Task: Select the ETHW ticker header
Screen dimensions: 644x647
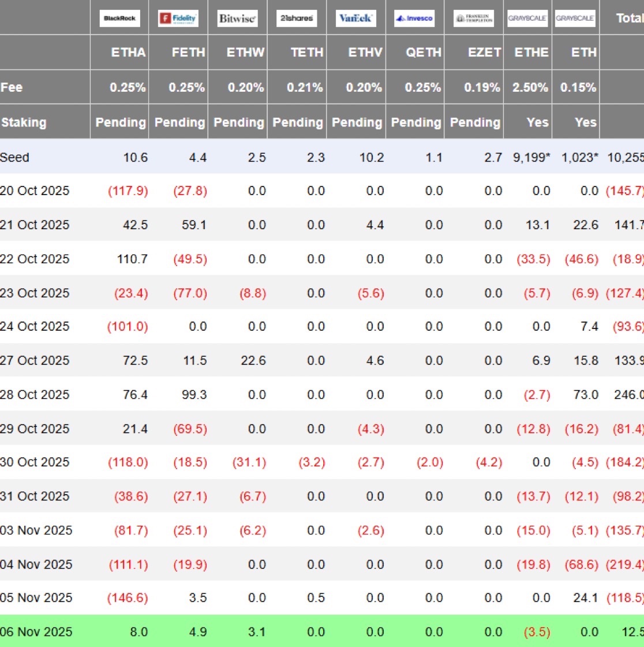Action: tap(245, 53)
